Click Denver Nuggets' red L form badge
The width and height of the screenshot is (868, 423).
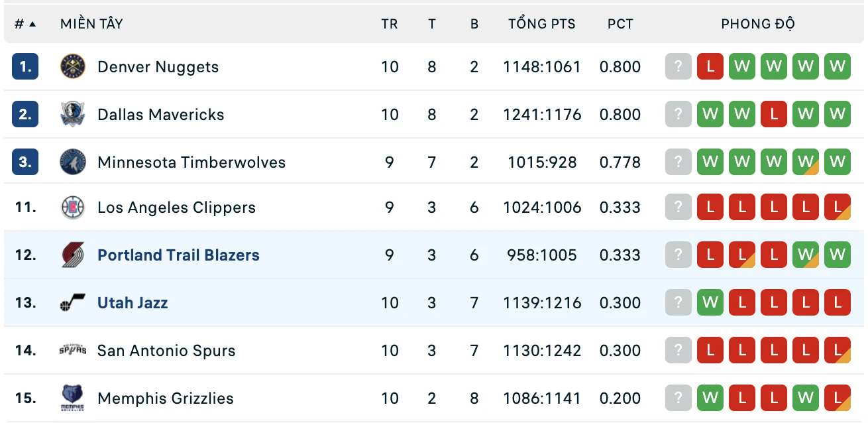tap(710, 67)
